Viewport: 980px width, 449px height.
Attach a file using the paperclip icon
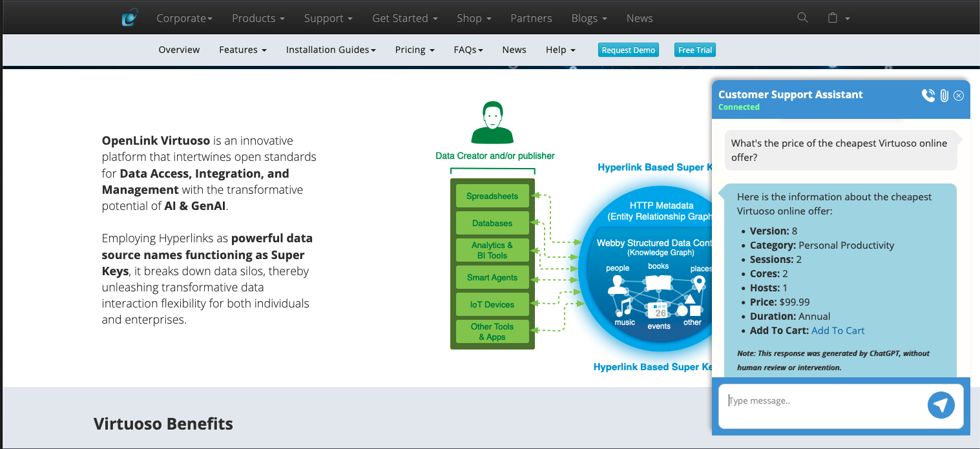pos(944,96)
